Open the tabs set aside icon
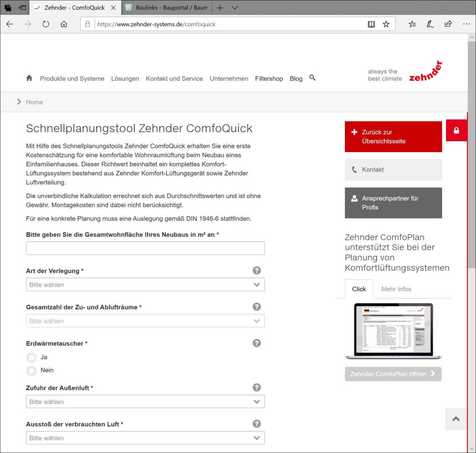 coord(7,7)
